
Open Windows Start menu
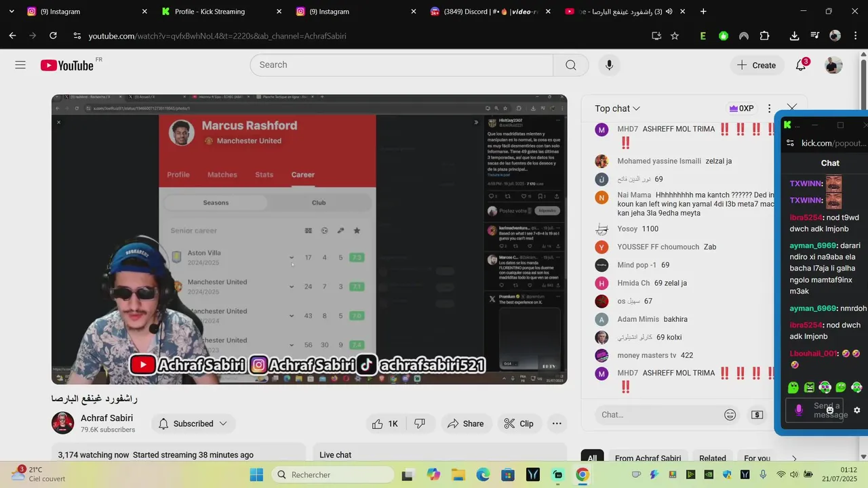coord(256,474)
